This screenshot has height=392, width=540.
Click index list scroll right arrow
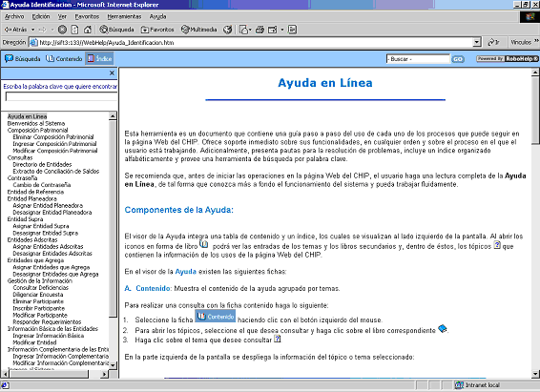tap(105, 374)
